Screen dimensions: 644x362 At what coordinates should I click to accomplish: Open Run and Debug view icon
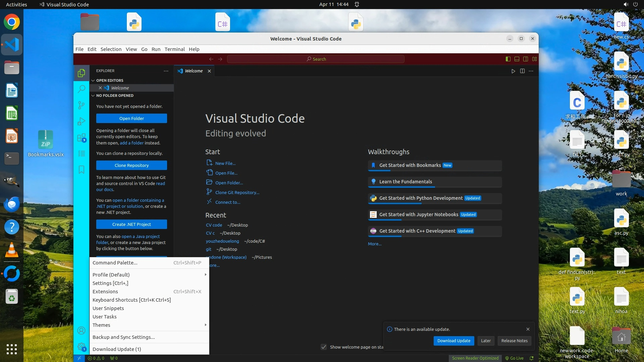[x=82, y=121]
